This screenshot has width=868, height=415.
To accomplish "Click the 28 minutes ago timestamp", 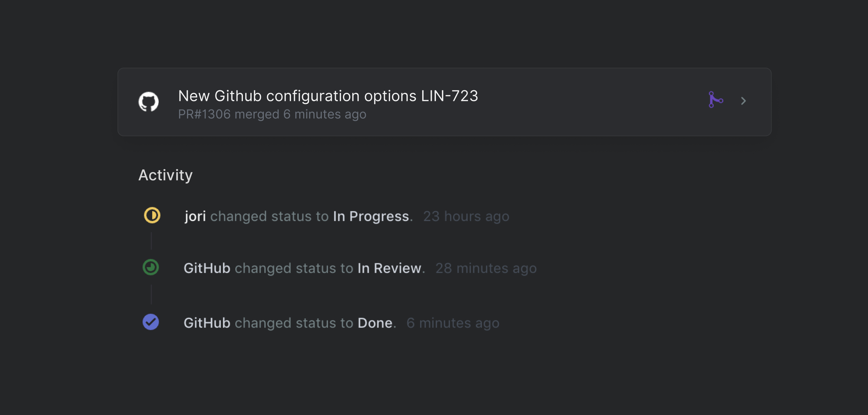I will [x=486, y=269].
